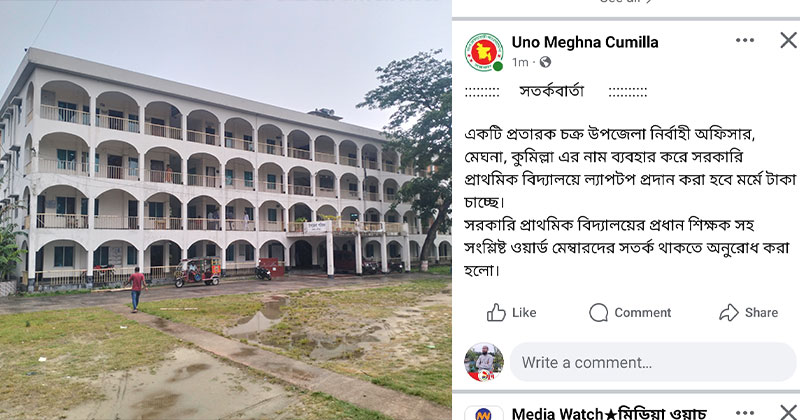
Task: Open Uno Meghna Cumilla profile picture
Action: (x=484, y=52)
